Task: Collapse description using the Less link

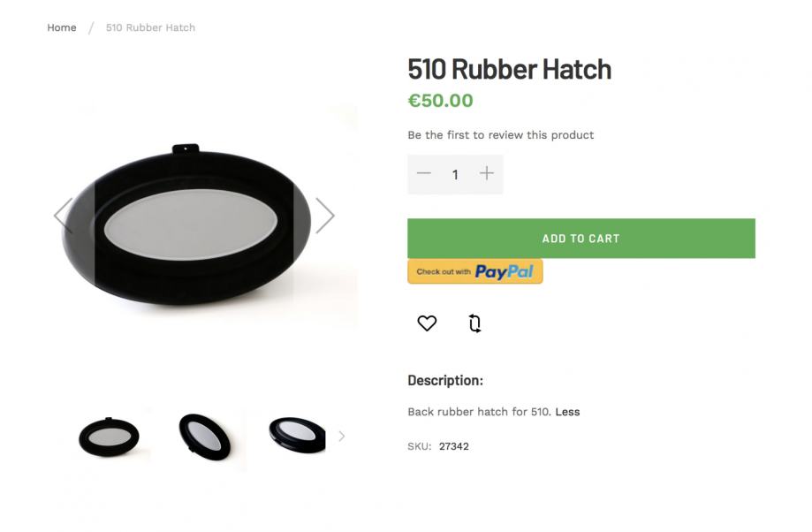Action: (567, 412)
